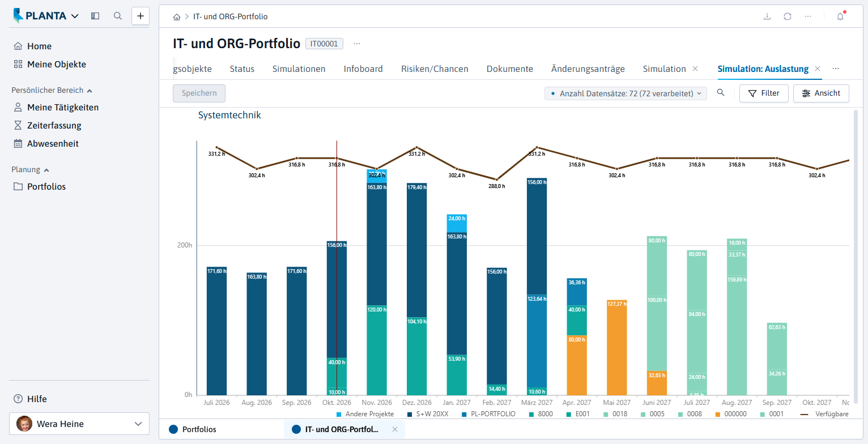Viewport: 868px width, 444px height.
Task: Toggle the sidebar panel icon
Action: point(95,16)
